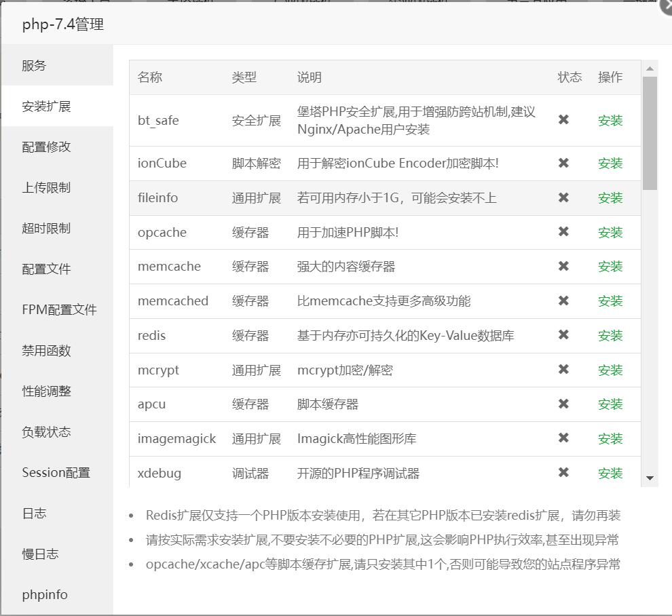
Task: Open the phpinfo tab
Action: 43,594
